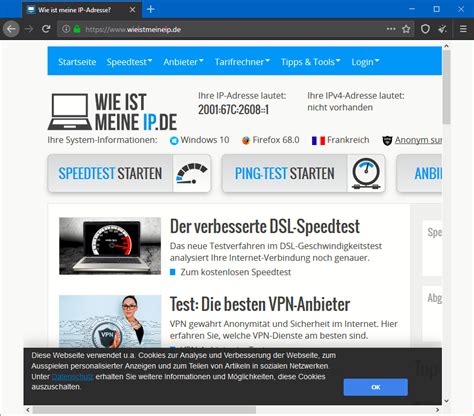Open the 'Anonym surfen' link
The width and height of the screenshot is (474, 416).
418,140
